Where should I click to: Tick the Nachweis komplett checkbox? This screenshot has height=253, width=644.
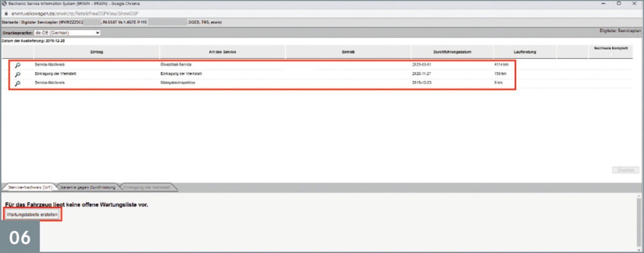pos(610,54)
